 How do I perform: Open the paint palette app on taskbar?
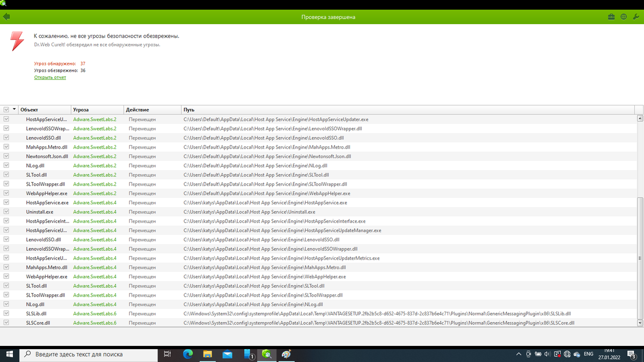(287, 354)
